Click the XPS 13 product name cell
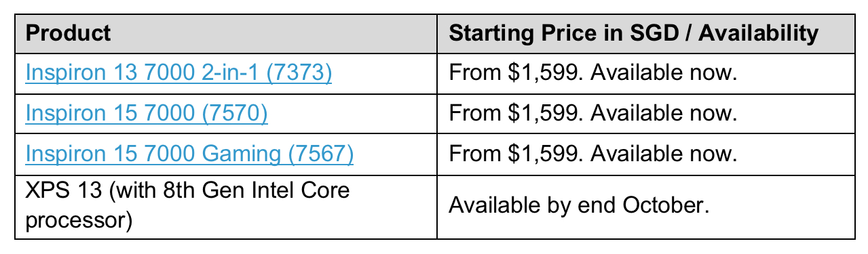Screen dimensions: 868x254 pyautogui.click(x=226, y=206)
